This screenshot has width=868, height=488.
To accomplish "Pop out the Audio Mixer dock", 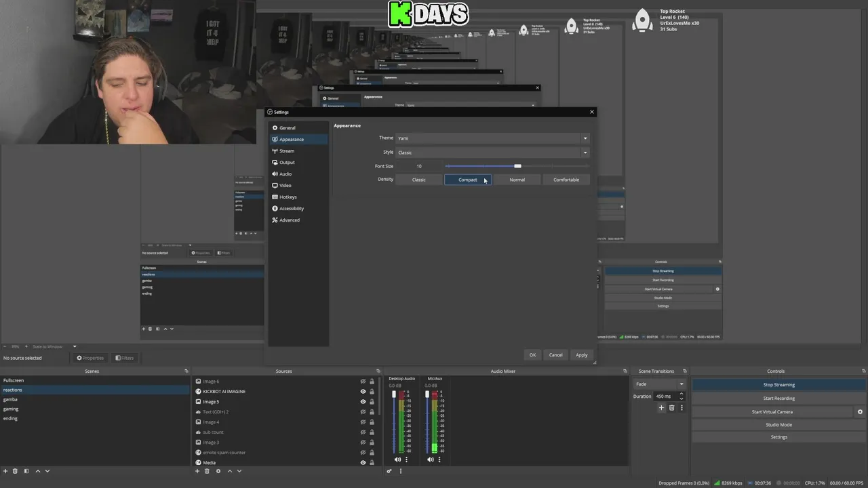I will tap(625, 371).
